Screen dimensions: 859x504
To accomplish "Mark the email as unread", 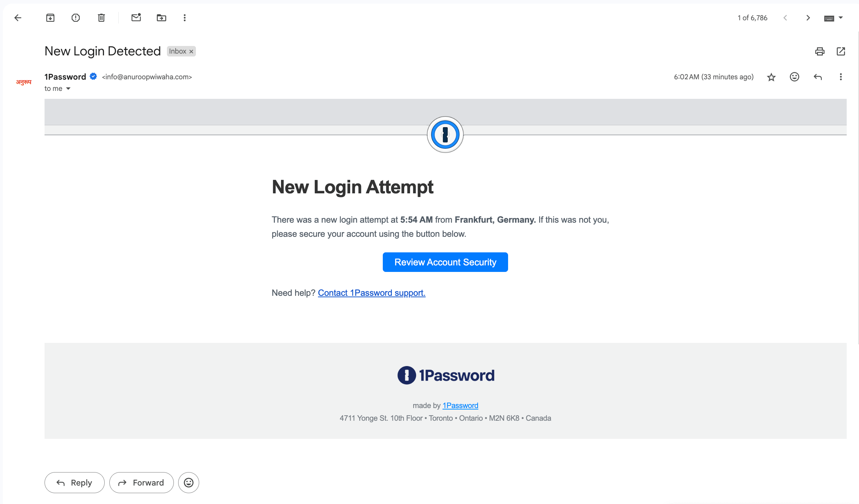I will [136, 18].
